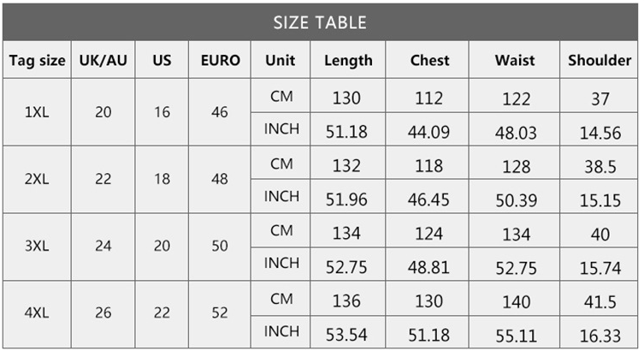Click the 50.39 waist inch value
The height and width of the screenshot is (351, 644).
(x=516, y=199)
